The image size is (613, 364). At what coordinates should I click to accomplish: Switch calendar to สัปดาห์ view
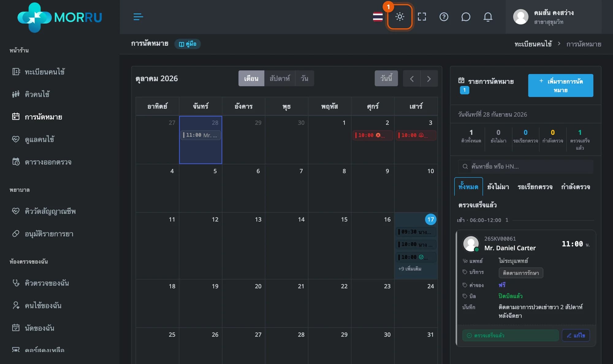(x=280, y=78)
